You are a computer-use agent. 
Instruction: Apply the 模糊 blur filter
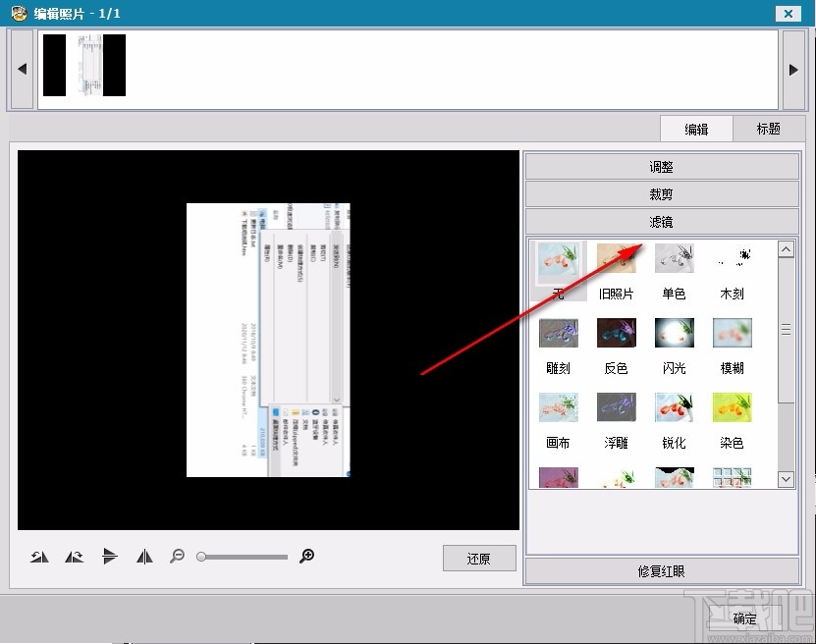point(732,332)
